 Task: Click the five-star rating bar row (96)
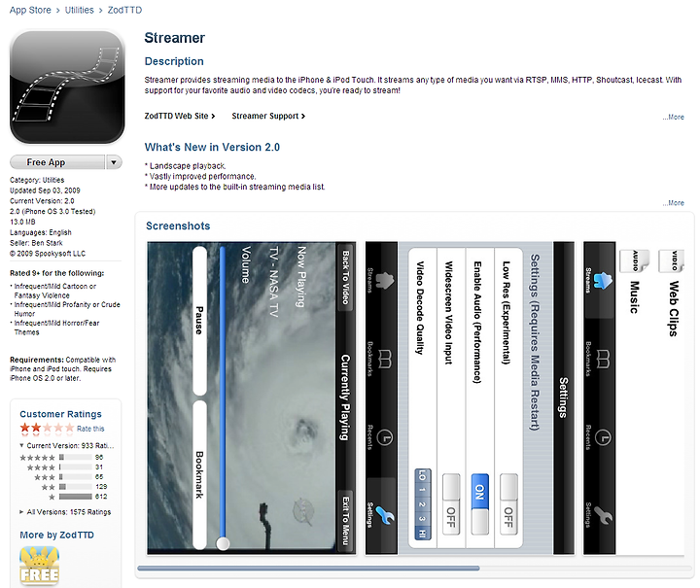(x=62, y=458)
